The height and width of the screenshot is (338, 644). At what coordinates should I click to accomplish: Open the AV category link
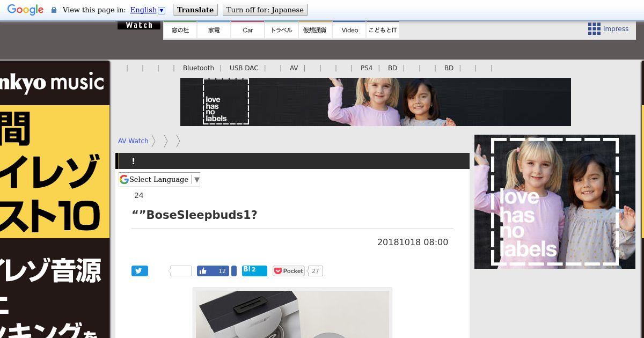click(x=294, y=68)
